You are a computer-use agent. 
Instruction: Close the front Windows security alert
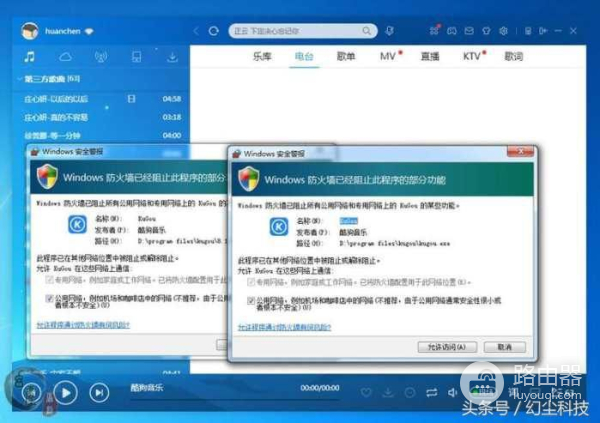tap(520, 152)
